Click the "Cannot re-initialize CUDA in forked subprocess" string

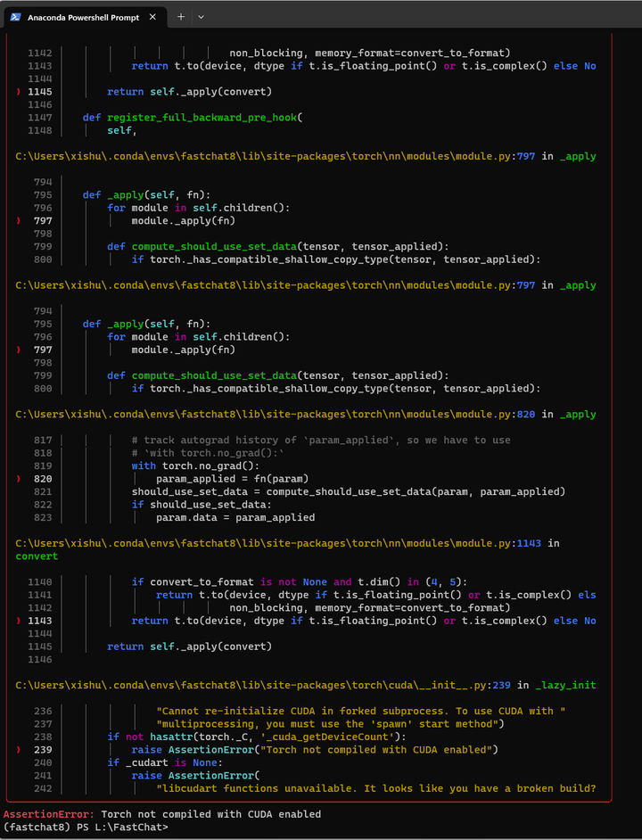pos(361,711)
